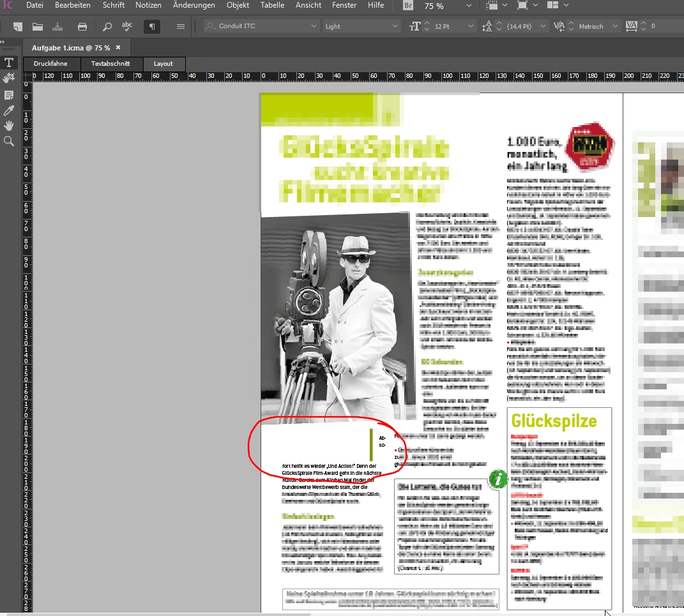Open the Schrift menu
The height and width of the screenshot is (616, 684).
pyautogui.click(x=114, y=5)
